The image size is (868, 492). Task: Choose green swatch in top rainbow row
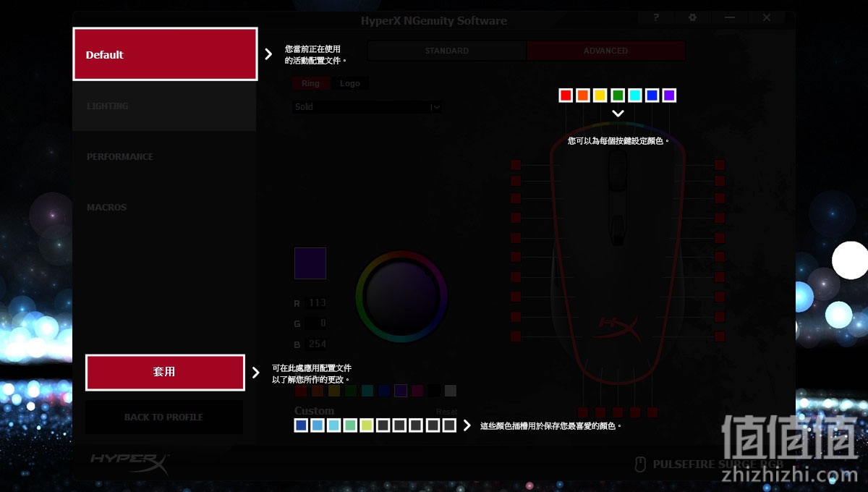click(x=618, y=96)
